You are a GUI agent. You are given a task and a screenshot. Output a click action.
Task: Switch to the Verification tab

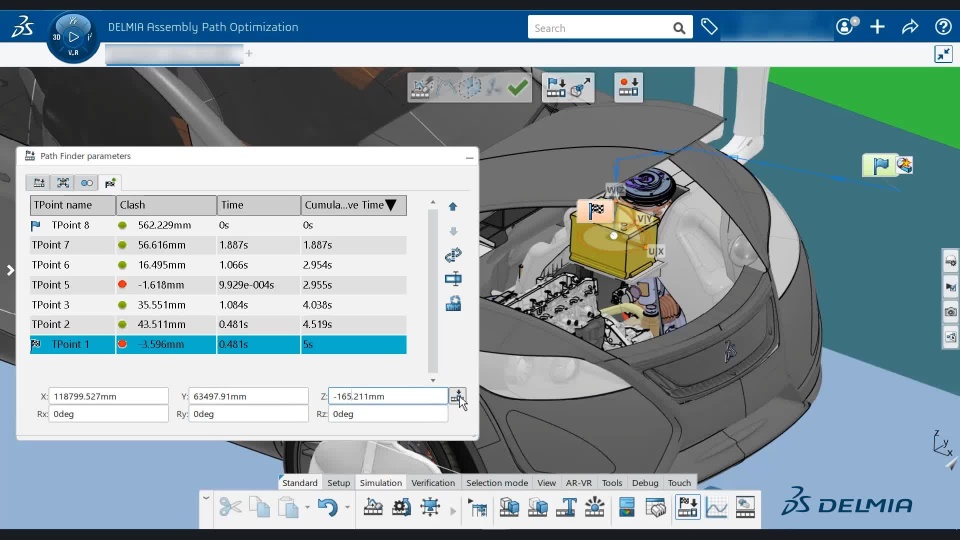coord(433,482)
